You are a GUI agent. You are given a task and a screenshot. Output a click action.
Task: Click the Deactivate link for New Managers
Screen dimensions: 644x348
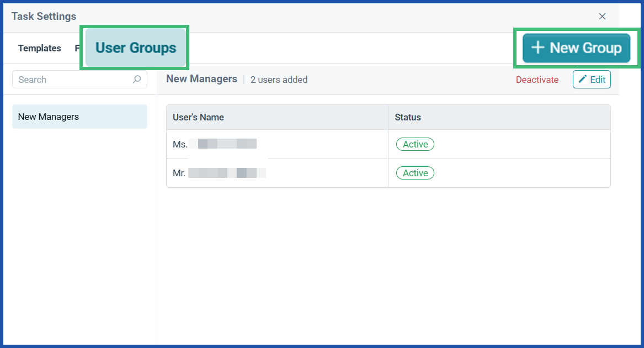[x=537, y=80]
